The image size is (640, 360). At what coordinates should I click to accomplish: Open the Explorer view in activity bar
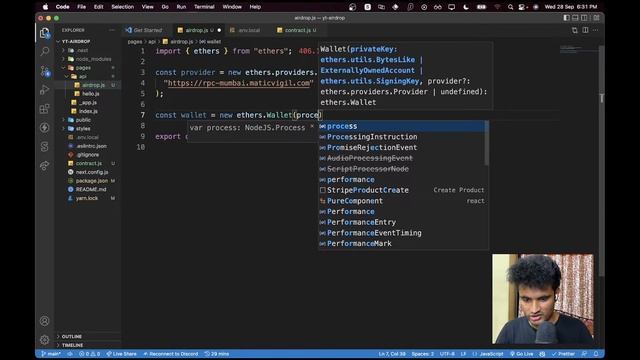point(44,33)
